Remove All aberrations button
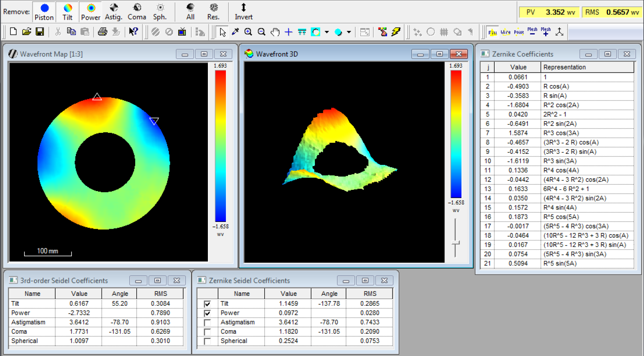The image size is (644, 356). (190, 12)
